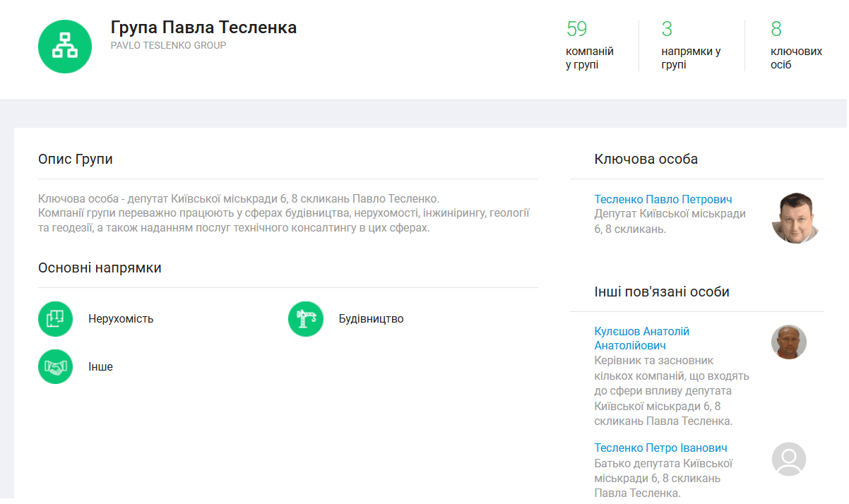Click the Інше handshake icon
This screenshot has height=504, width=849.
tap(56, 367)
